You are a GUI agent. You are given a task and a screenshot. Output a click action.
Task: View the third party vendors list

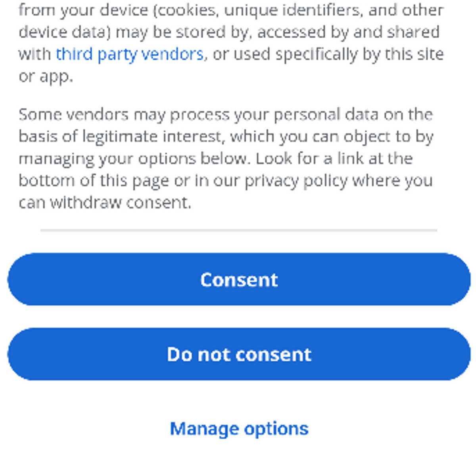pos(130,54)
